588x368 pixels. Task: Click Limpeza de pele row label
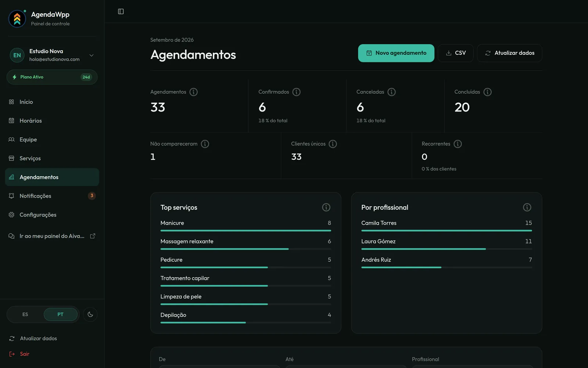point(181,297)
